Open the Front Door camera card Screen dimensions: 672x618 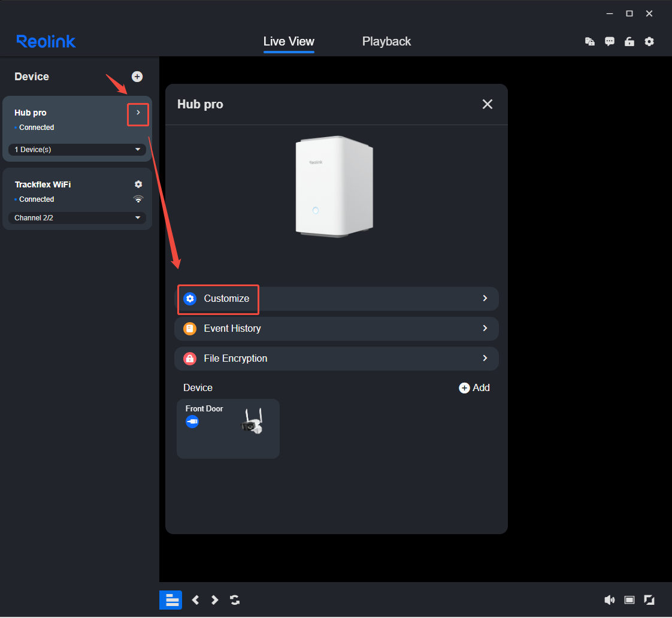tap(228, 429)
